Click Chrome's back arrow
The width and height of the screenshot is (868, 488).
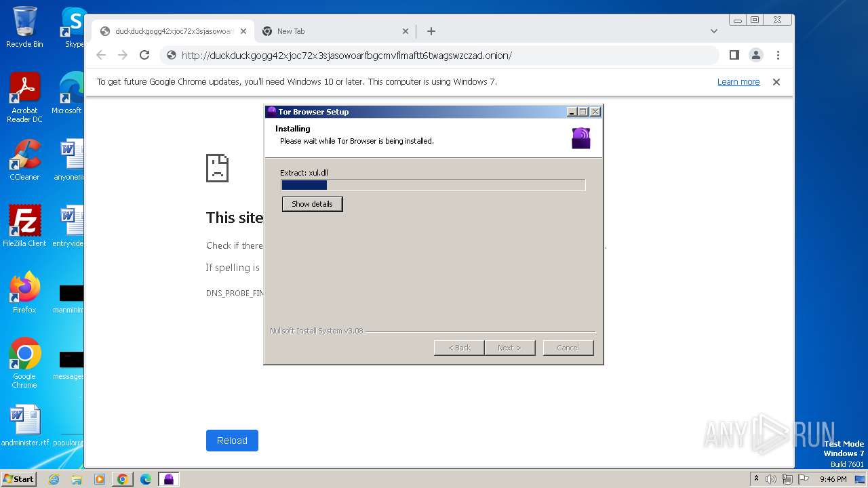coord(101,56)
